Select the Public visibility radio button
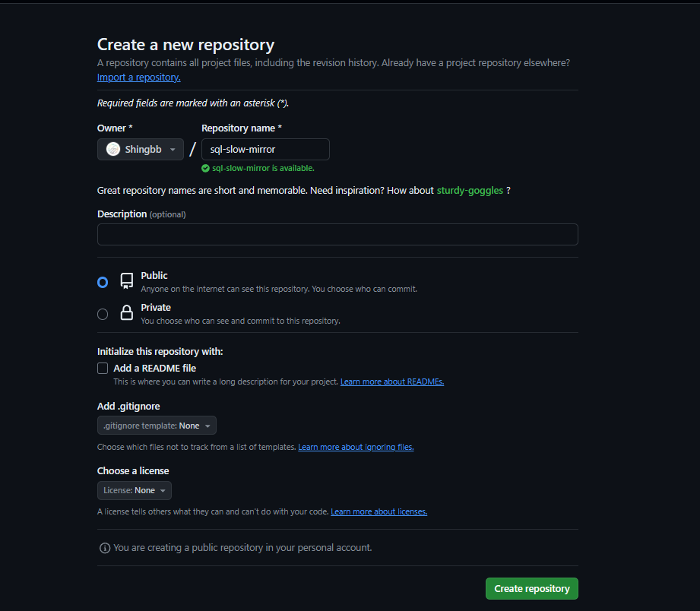 [x=103, y=282]
